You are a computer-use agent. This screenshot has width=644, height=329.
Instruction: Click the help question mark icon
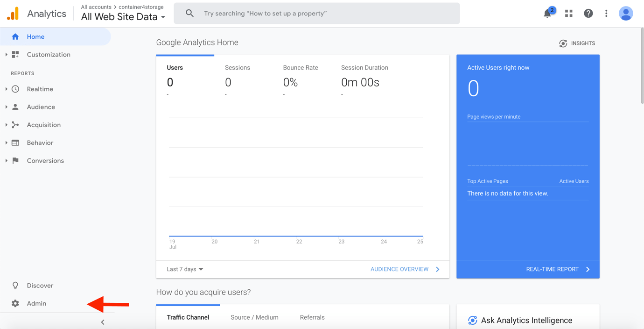(x=588, y=14)
